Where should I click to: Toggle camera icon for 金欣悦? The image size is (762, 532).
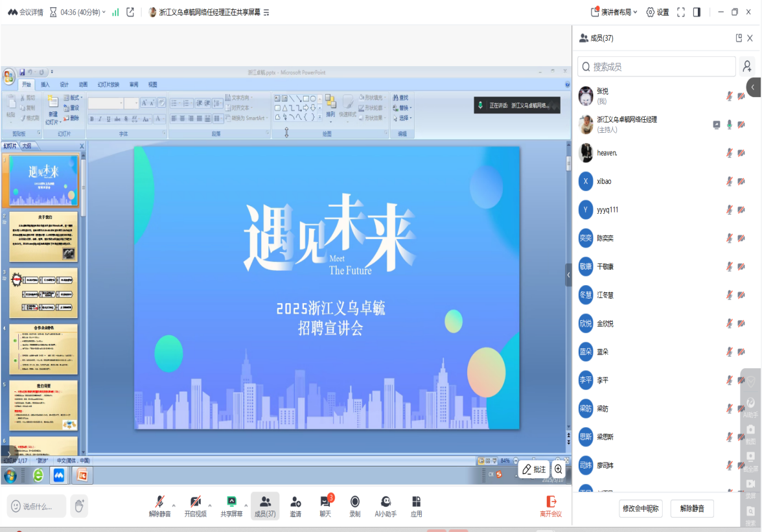741,323
